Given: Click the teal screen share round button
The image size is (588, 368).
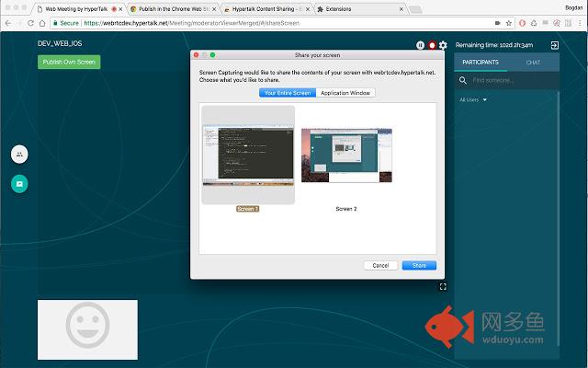Looking at the screenshot, I should 19,184.
